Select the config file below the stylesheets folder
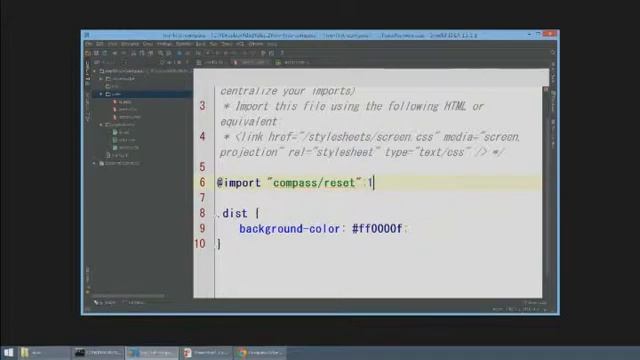The height and width of the screenshot is (360, 640). 117,156
